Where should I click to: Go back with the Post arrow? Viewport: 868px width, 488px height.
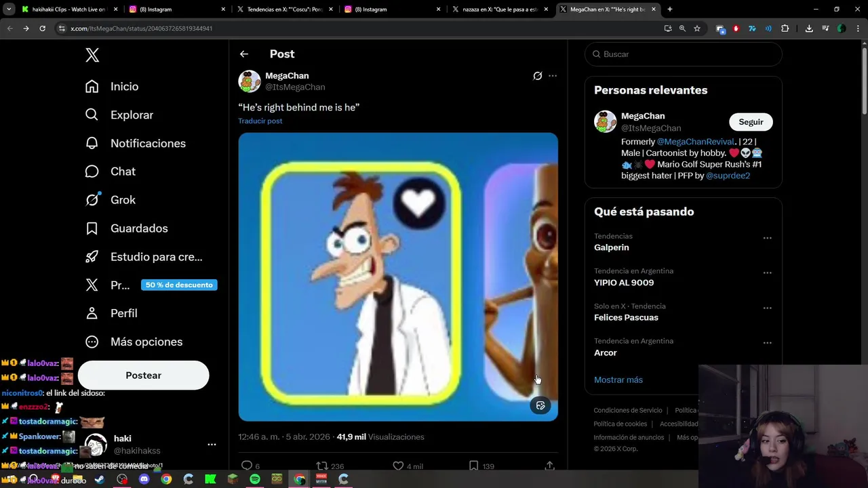tap(244, 54)
